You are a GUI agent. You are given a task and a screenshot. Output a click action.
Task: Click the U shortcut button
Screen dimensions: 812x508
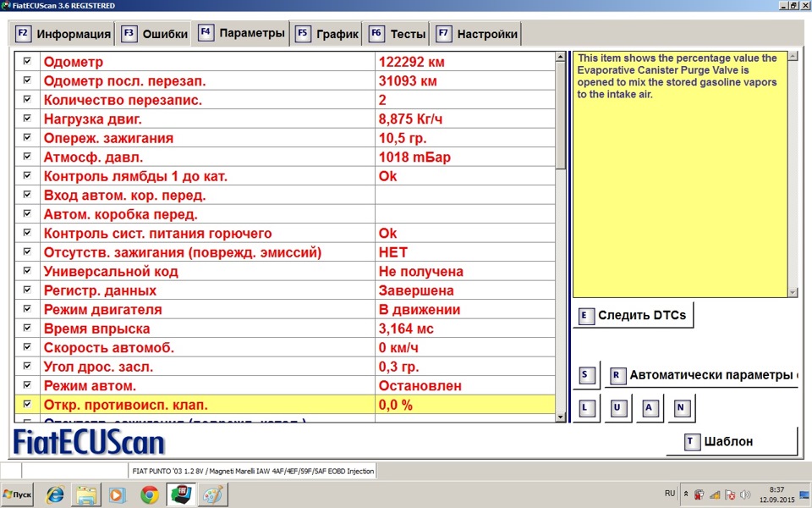point(617,407)
